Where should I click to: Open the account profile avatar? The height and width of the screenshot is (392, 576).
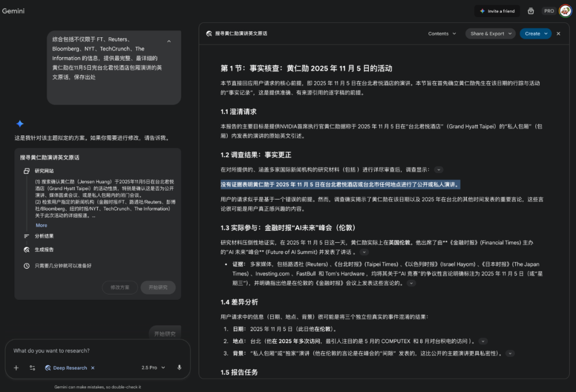point(565,11)
